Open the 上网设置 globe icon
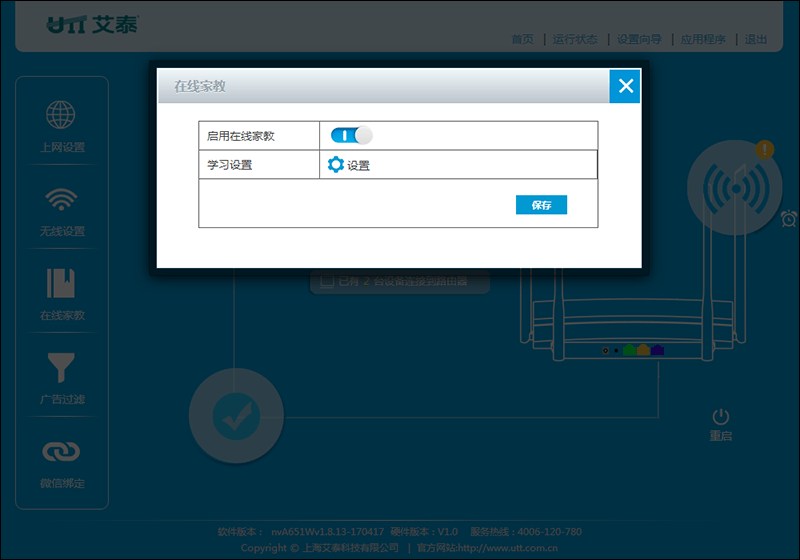The width and height of the screenshot is (800, 560). click(61, 115)
